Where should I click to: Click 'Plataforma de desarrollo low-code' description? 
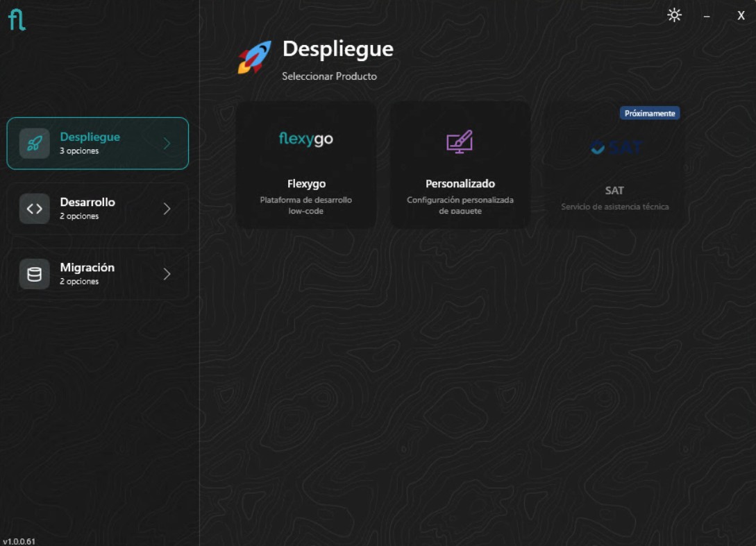[305, 205]
